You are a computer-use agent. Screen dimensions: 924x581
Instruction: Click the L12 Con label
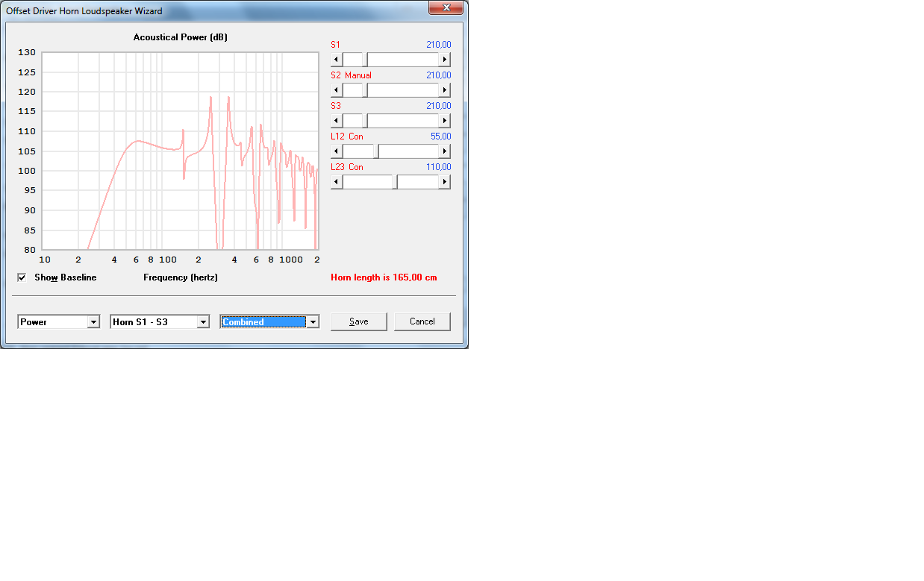[x=347, y=136]
